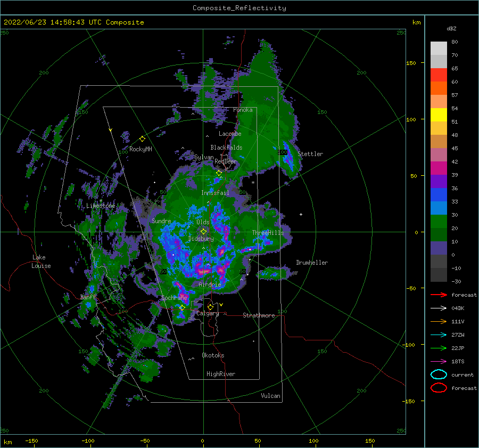Select the yellow v marker northwest of RockyMH
479x448 pixels.
pos(111,130)
